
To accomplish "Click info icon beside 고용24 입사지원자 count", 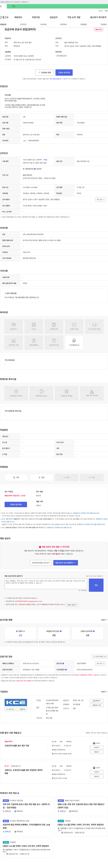I will (x=94, y=631).
